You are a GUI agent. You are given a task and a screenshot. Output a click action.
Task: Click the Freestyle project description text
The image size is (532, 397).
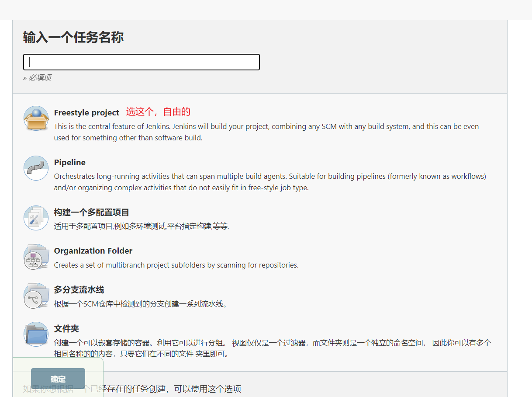tap(266, 132)
